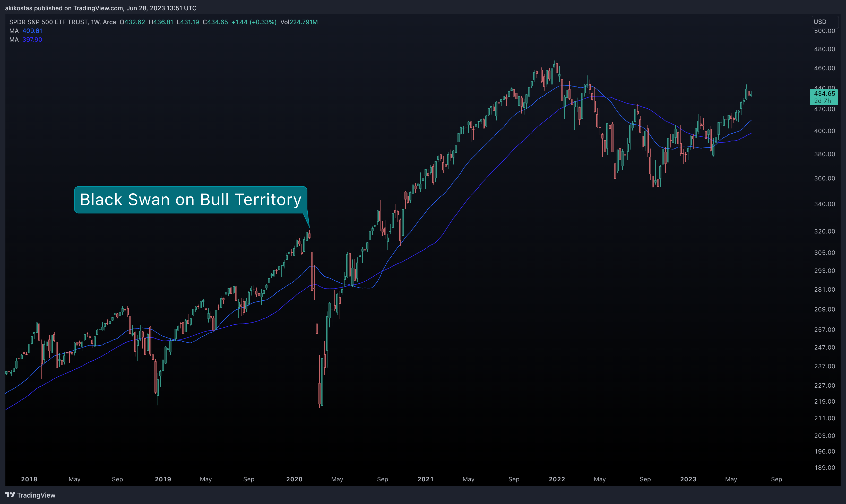The image size is (846, 504).
Task: Click the L431.19 low price value
Action: 188,22
